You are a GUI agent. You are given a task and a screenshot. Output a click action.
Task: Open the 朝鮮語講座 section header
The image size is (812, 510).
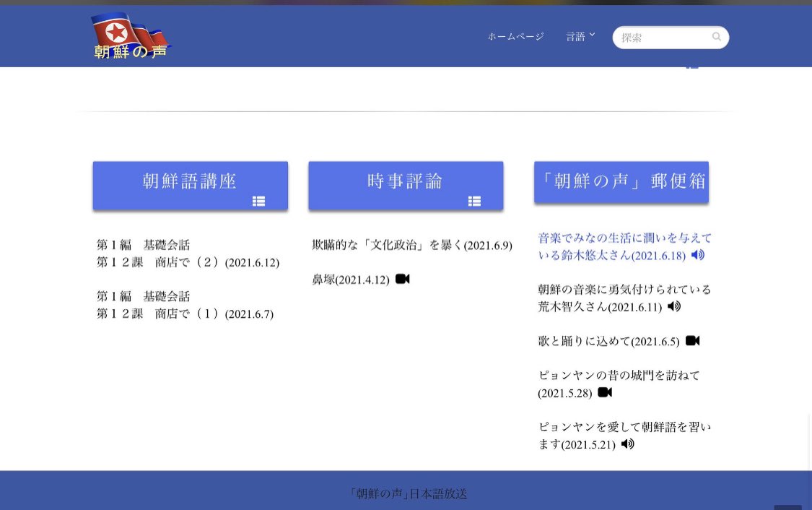190,186
